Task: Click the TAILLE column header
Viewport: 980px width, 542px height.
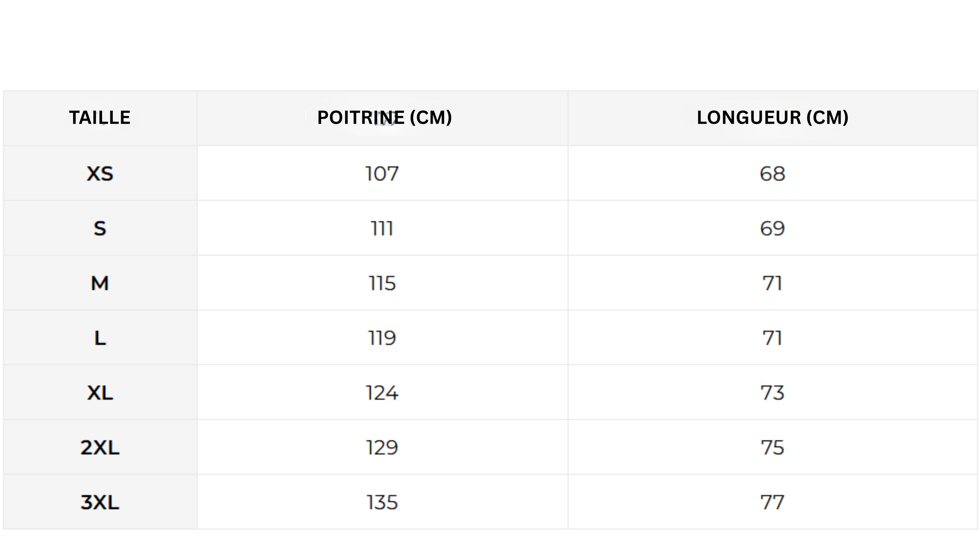Action: click(x=100, y=118)
